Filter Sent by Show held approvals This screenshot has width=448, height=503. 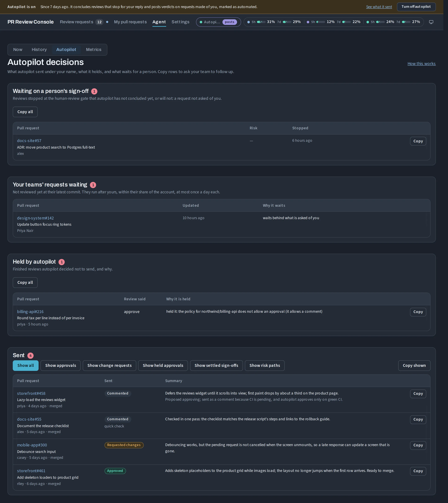(x=163, y=365)
